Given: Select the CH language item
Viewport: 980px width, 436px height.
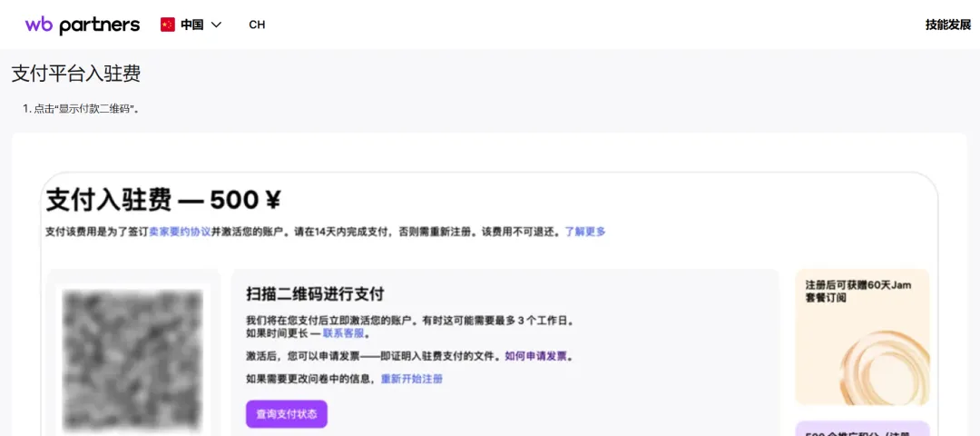Looking at the screenshot, I should [x=257, y=25].
